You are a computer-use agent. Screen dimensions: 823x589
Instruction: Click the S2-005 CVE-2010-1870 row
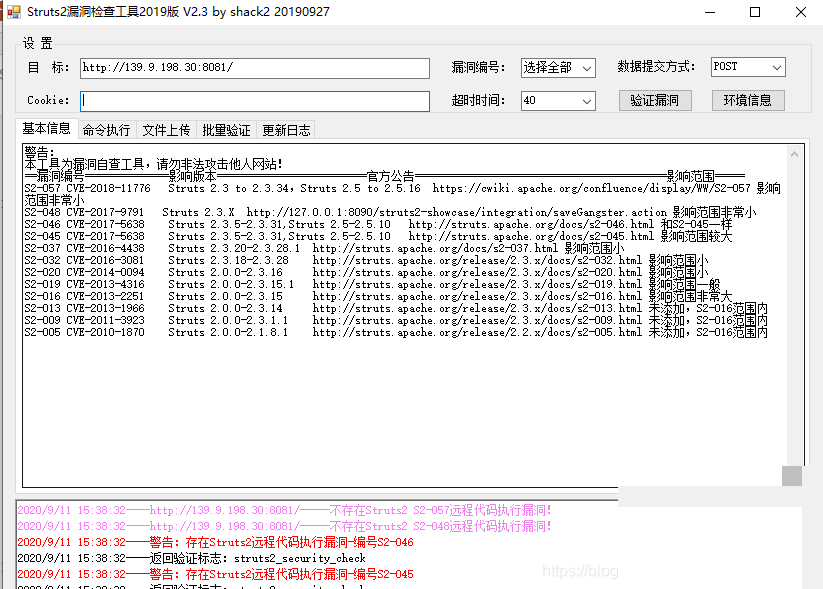tap(396, 333)
